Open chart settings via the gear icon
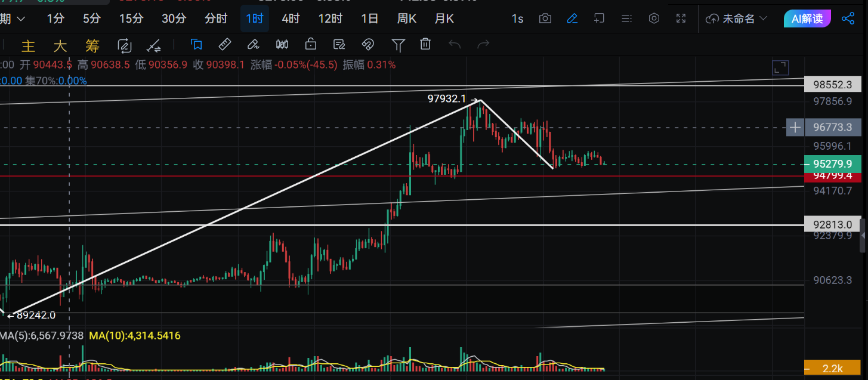 pyautogui.click(x=653, y=18)
